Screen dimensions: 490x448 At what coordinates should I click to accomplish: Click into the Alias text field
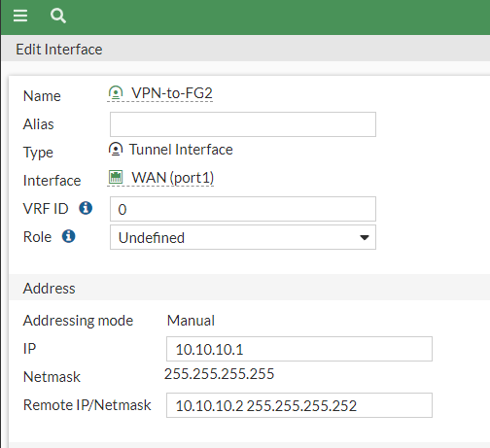click(243, 124)
